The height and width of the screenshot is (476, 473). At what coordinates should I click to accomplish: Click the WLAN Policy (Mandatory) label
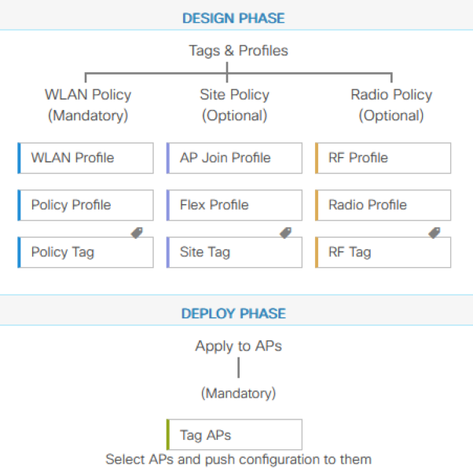click(x=88, y=105)
